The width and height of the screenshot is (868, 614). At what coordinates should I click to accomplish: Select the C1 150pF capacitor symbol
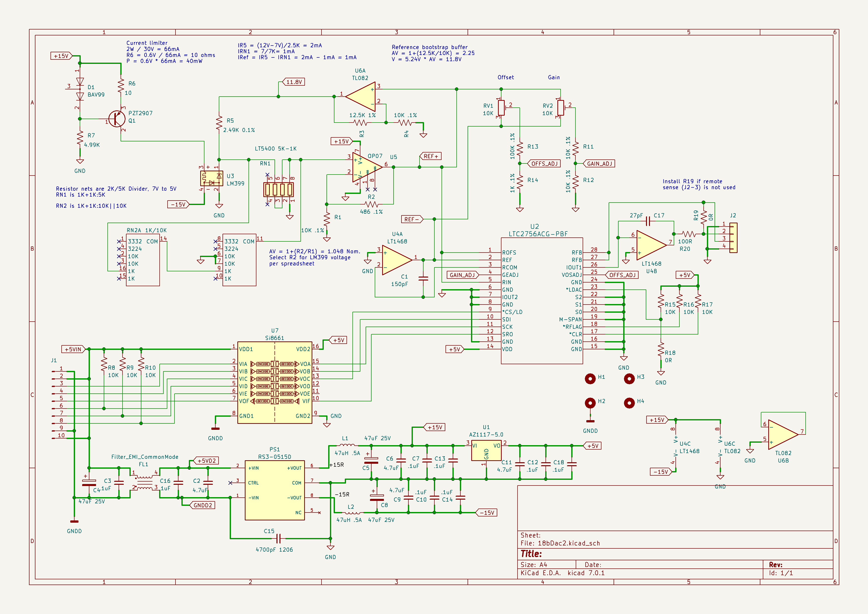tap(423, 279)
